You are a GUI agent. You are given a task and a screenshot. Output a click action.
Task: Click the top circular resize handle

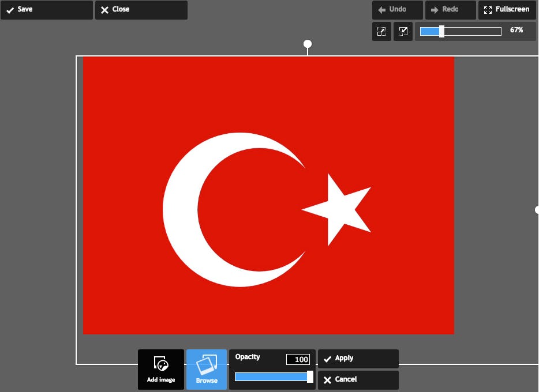pyautogui.click(x=307, y=43)
